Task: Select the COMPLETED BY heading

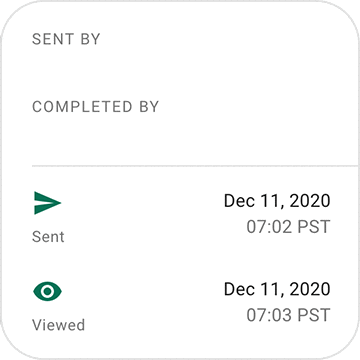Action: [x=95, y=107]
